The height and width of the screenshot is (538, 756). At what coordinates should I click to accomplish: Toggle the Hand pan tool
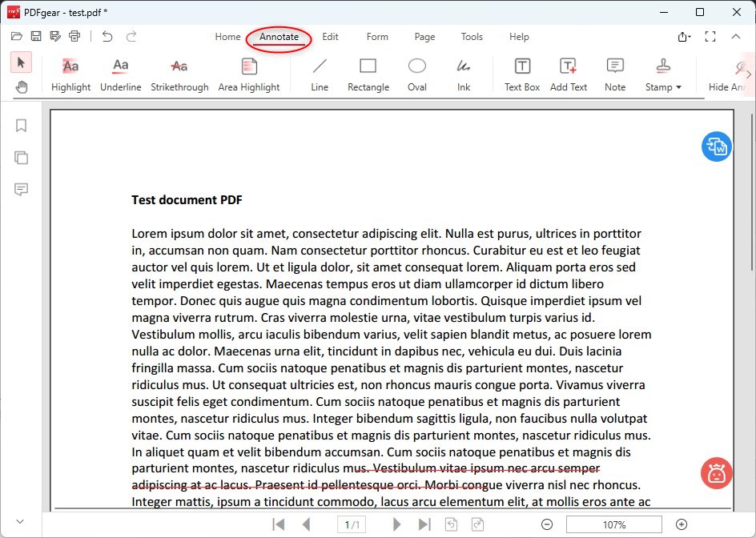[22, 87]
